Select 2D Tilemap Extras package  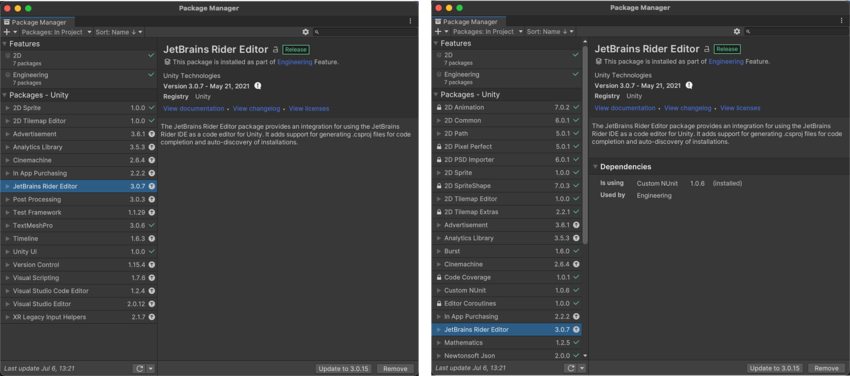(507, 212)
